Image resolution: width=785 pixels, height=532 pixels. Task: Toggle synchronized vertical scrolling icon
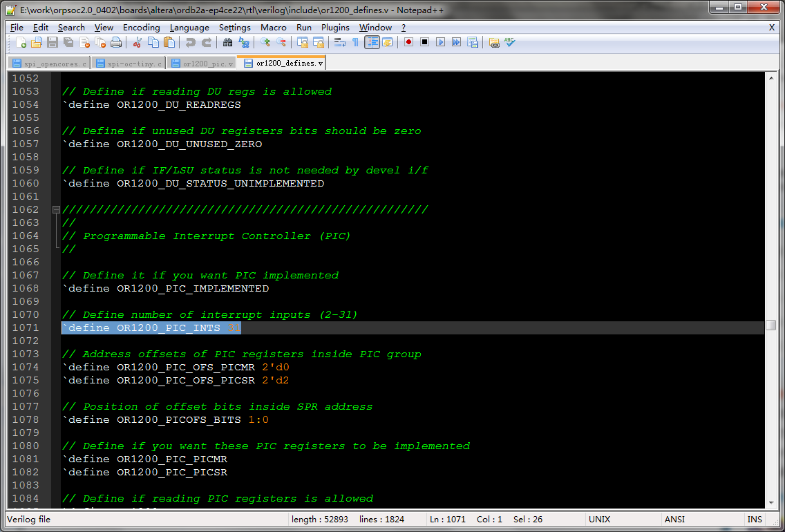(303, 43)
